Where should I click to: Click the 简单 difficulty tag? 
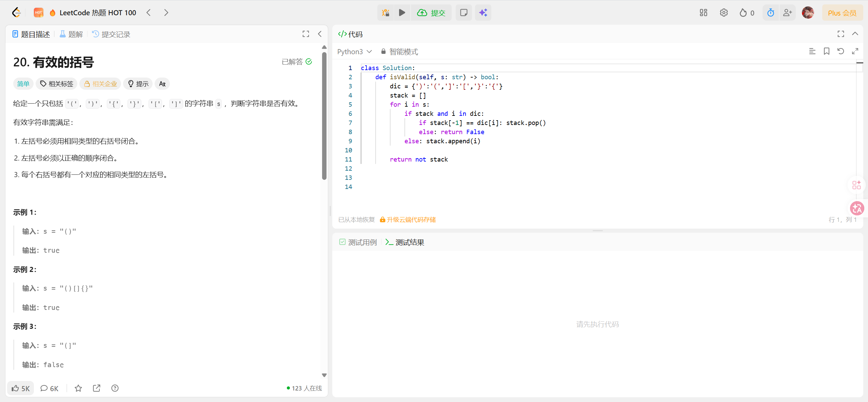(23, 84)
